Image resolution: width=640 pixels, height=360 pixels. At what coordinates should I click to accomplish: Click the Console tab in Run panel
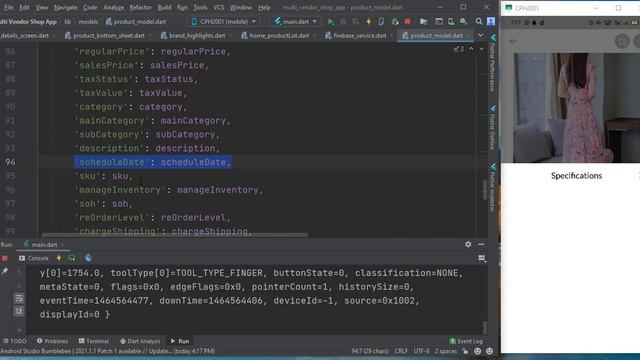(34, 258)
